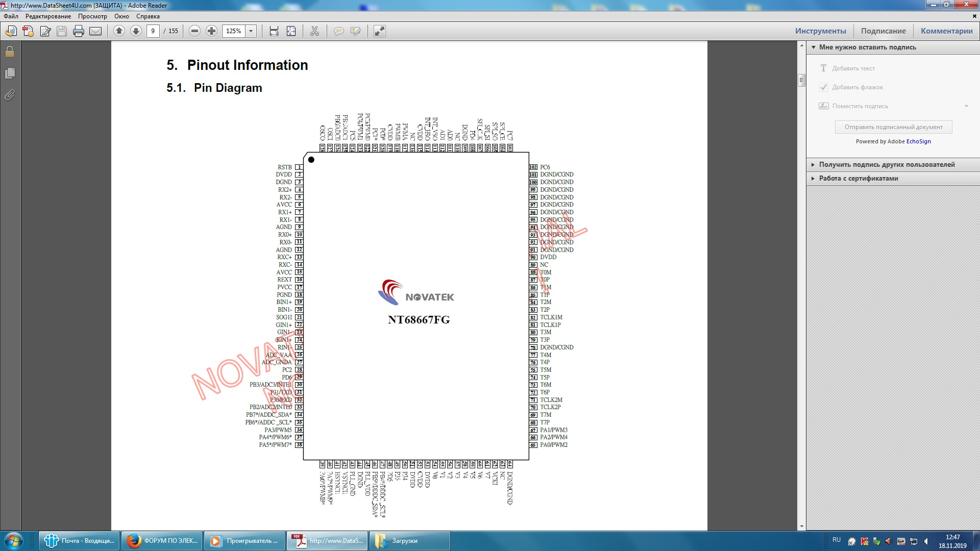The height and width of the screenshot is (551, 980).
Task: Click the scissors icon in the toolbar
Action: coord(314,31)
